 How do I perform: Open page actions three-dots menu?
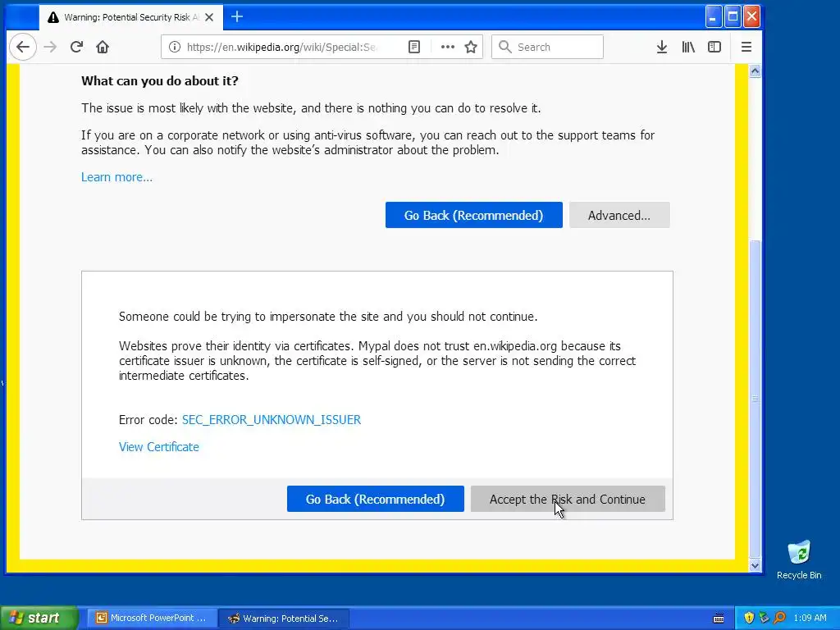click(x=447, y=47)
